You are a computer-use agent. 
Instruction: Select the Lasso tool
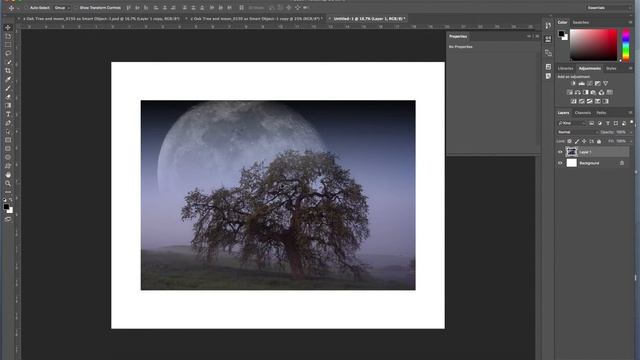click(x=8, y=53)
